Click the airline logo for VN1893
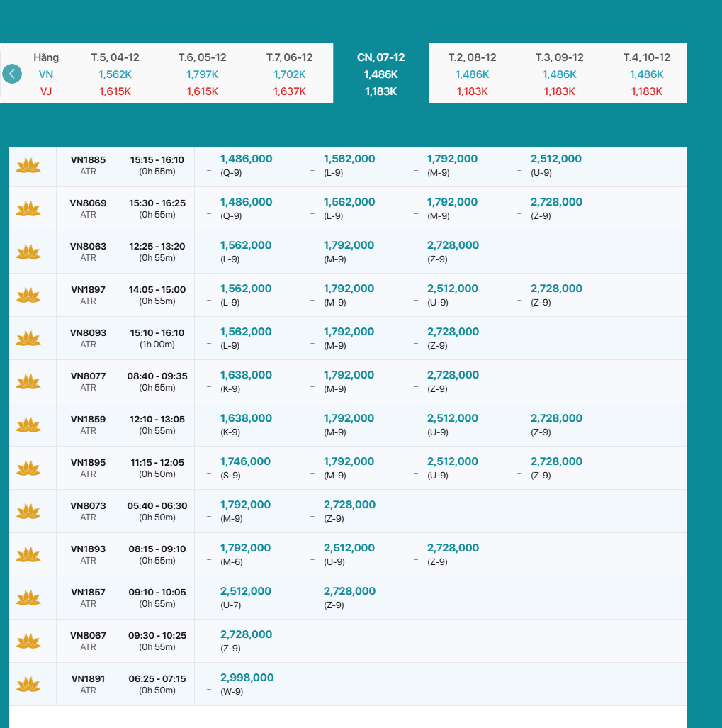This screenshot has height=728, width=722. [x=28, y=555]
